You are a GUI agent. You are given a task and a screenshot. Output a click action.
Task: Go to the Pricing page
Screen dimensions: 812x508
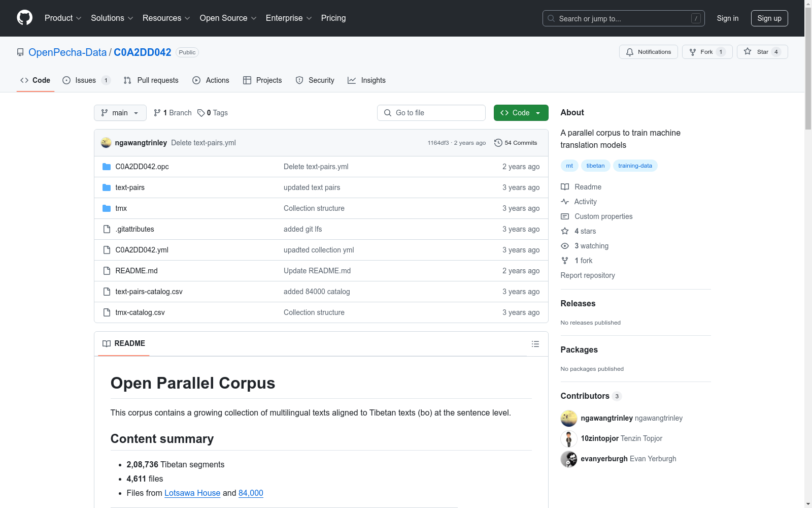coord(333,18)
